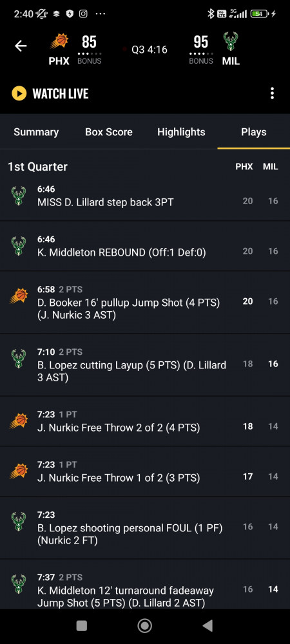Tap Suns logo on Booker pullup play
290x644 pixels.
19,296
